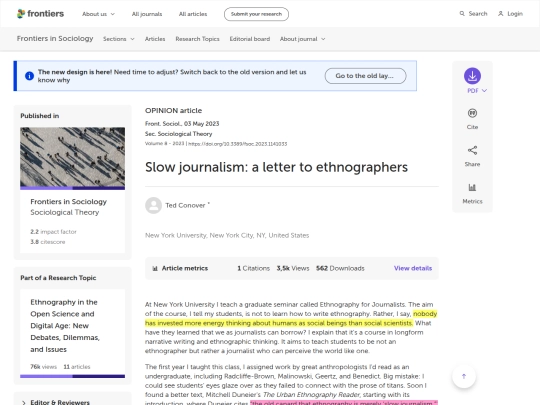Image resolution: width=540 pixels, height=405 pixels.
Task: Click the '3.8 citescore' text
Action: pyautogui.click(x=48, y=242)
